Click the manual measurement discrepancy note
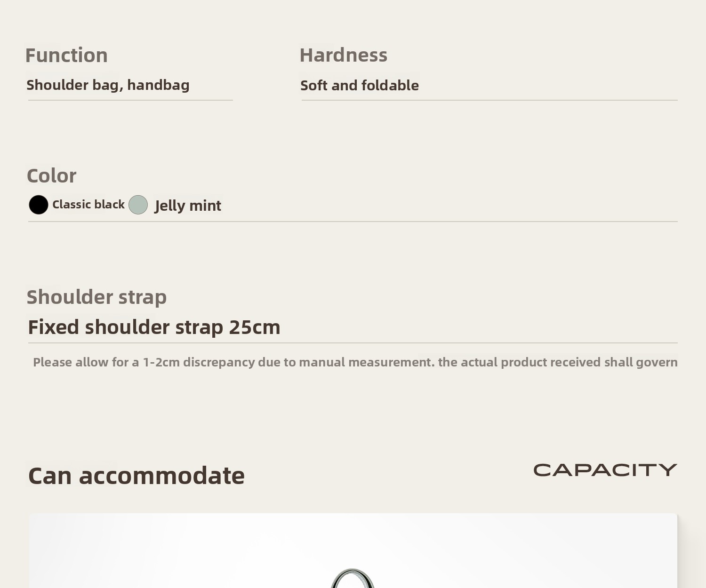The height and width of the screenshot is (588, 706). [355, 362]
